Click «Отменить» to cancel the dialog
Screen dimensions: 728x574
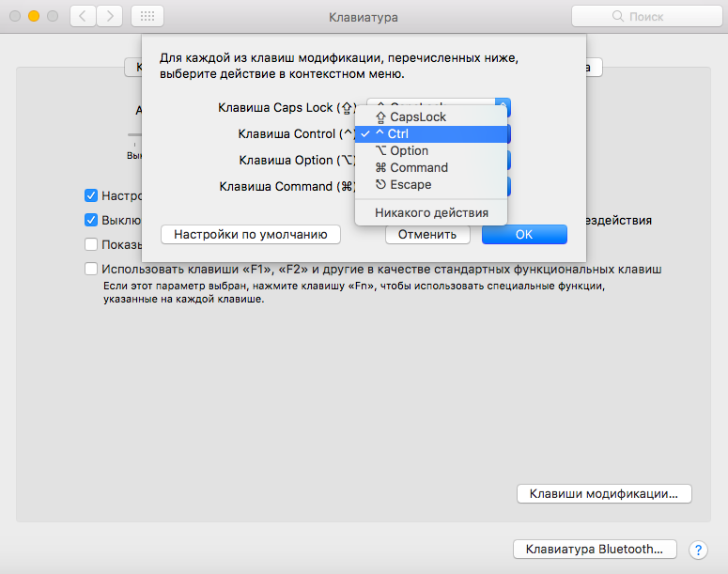coord(426,235)
